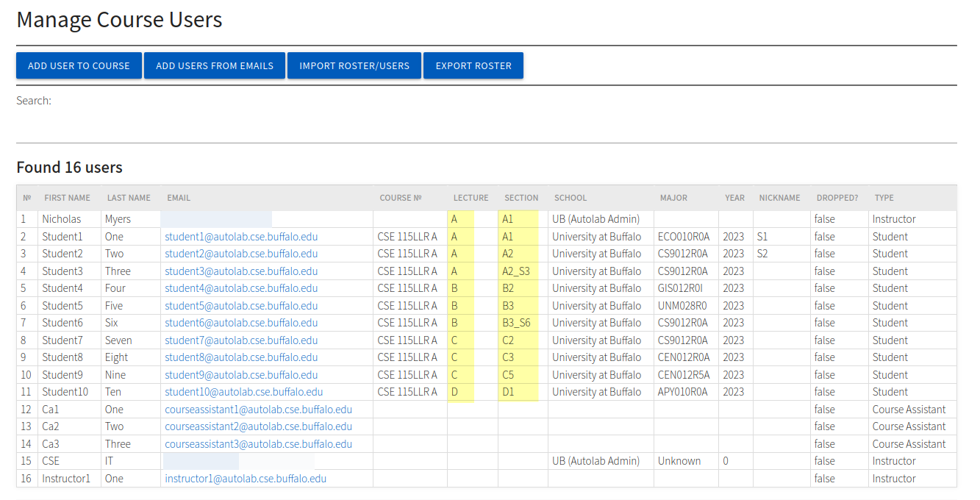Open student7@autolab.cse.buffalo.edu link
Screen dimensions: 980x500
241,340
